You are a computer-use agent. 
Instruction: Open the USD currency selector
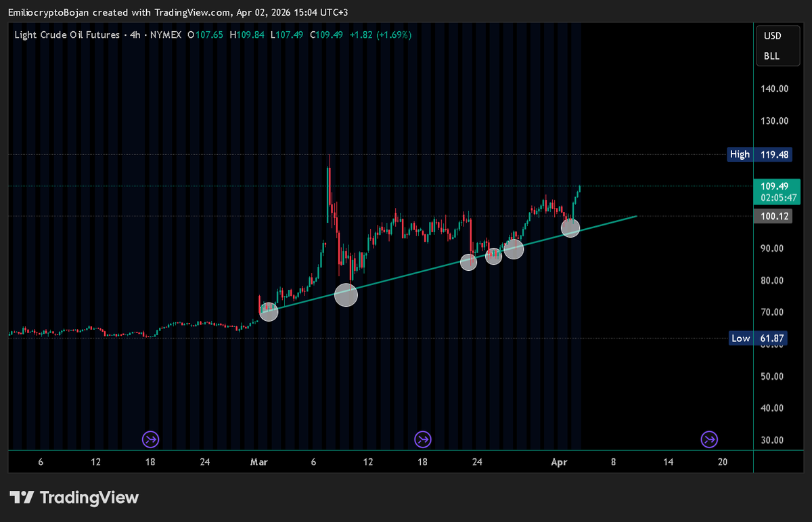click(772, 36)
